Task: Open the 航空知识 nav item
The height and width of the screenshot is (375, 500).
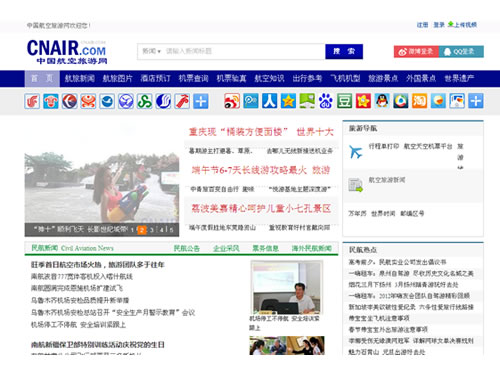Action: 269,79
